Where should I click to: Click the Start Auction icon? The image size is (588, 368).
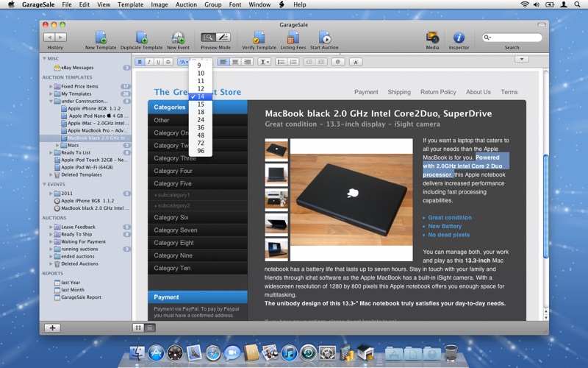pyautogui.click(x=324, y=38)
